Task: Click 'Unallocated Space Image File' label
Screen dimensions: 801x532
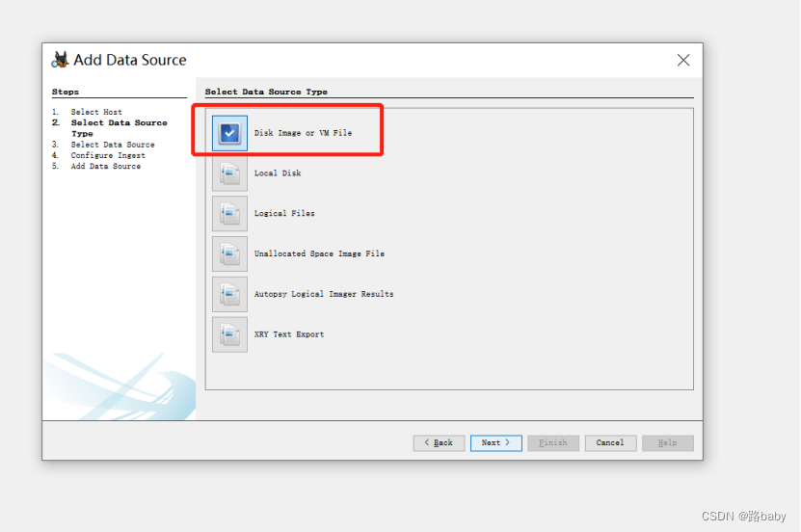Action: pos(319,253)
